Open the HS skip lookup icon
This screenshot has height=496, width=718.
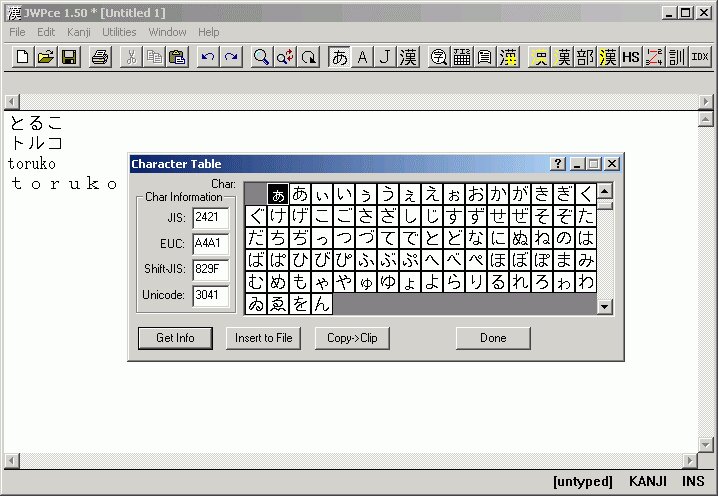coord(631,57)
